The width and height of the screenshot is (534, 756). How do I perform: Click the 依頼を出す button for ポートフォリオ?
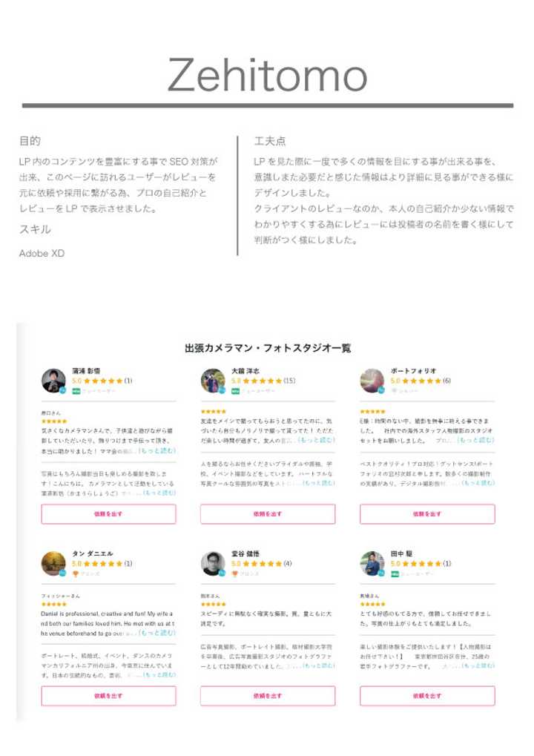[427, 513]
